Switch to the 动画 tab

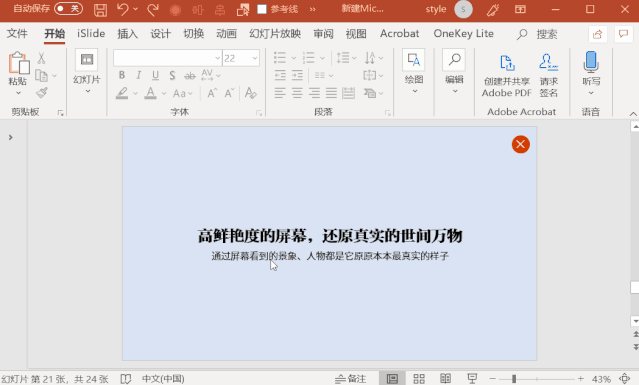[226, 33]
